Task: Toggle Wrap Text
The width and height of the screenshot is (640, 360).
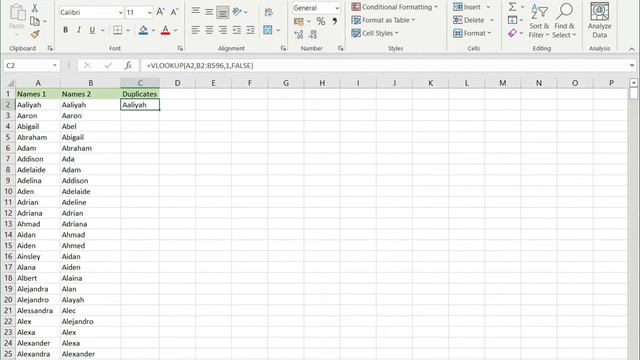Action: coord(268,12)
